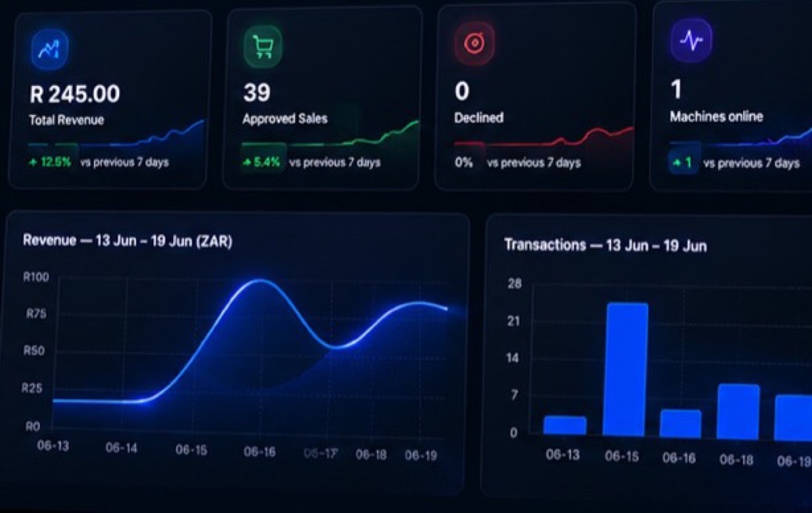
Task: Click the Total Revenue label
Action: coord(66,120)
